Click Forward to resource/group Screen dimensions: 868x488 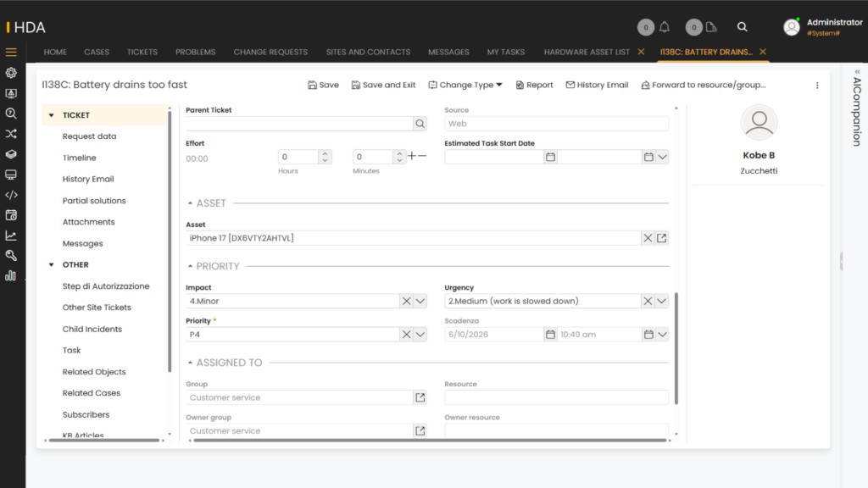coord(703,85)
